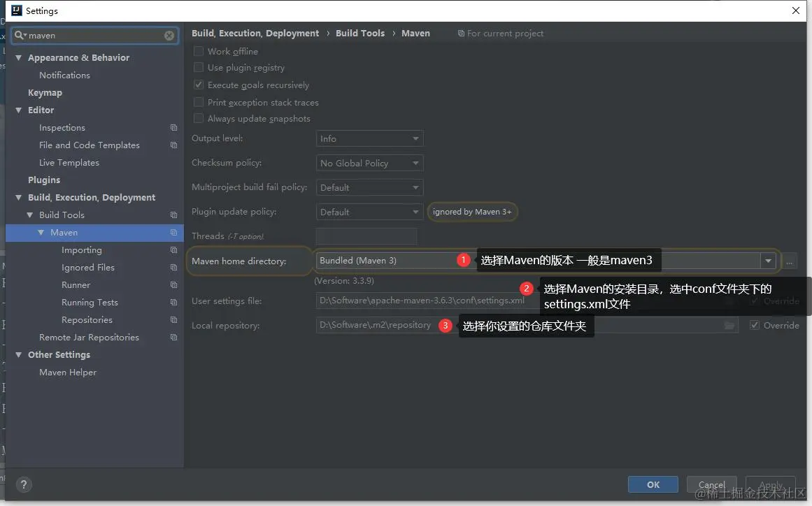Select Repositories under Maven
This screenshot has width=812, height=506.
(x=87, y=319)
